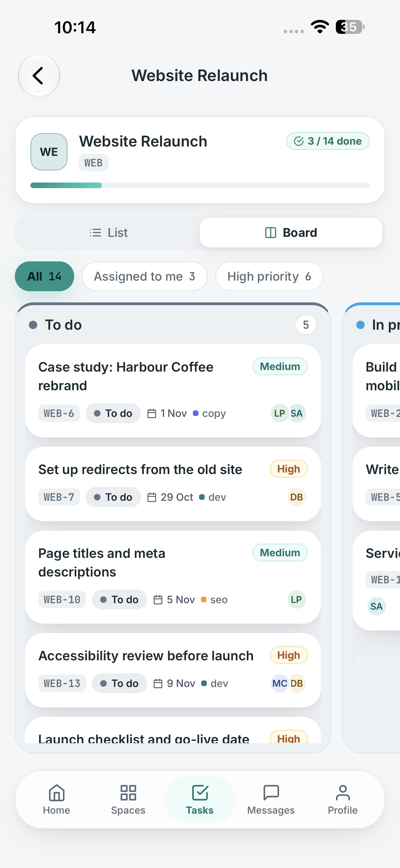The image size is (400, 868).
Task: Tap the DB avatar on WEB-7 card
Action: pyautogui.click(x=297, y=497)
